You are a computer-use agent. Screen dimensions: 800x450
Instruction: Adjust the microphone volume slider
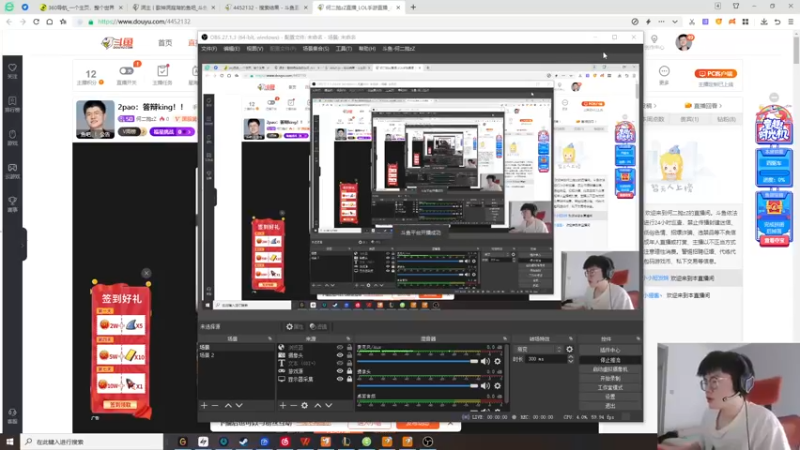click(x=418, y=361)
